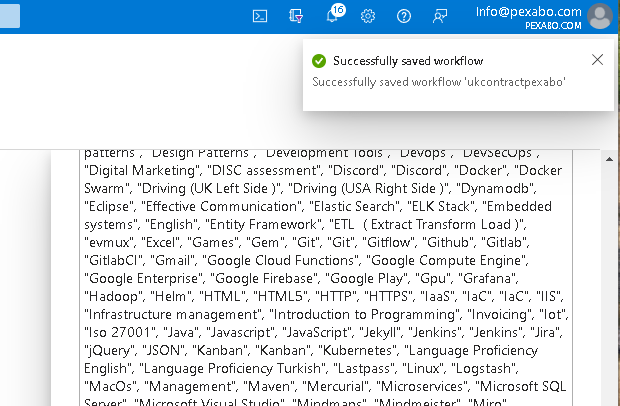Click the "Google Enterprise" entry
This screenshot has height=406, width=620.
coord(143,278)
